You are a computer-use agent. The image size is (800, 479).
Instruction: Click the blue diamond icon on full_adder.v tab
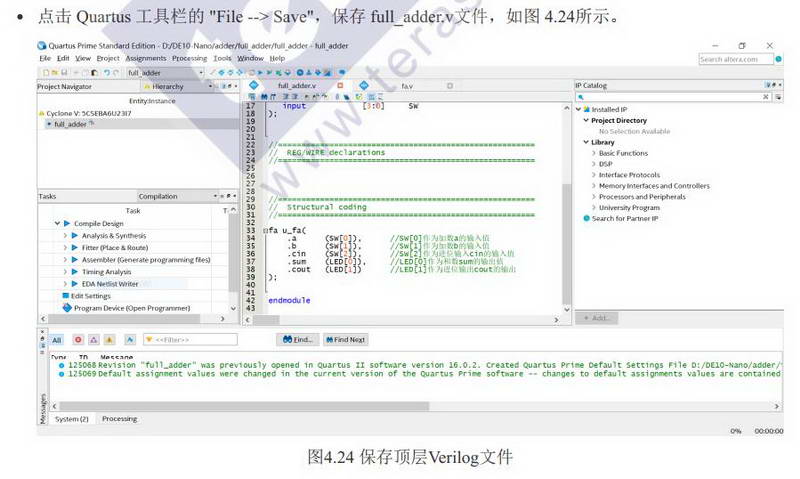coord(254,85)
